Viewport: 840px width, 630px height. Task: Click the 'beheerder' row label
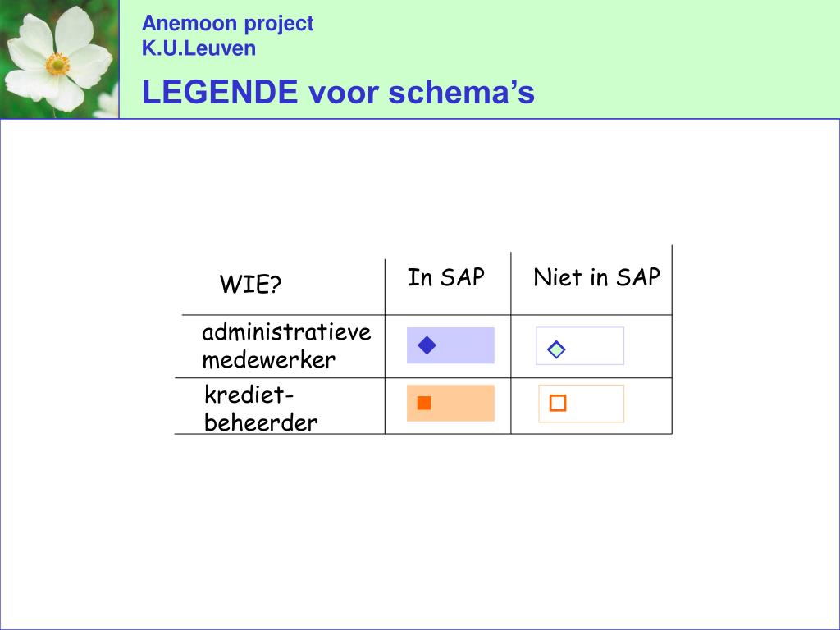point(261,422)
